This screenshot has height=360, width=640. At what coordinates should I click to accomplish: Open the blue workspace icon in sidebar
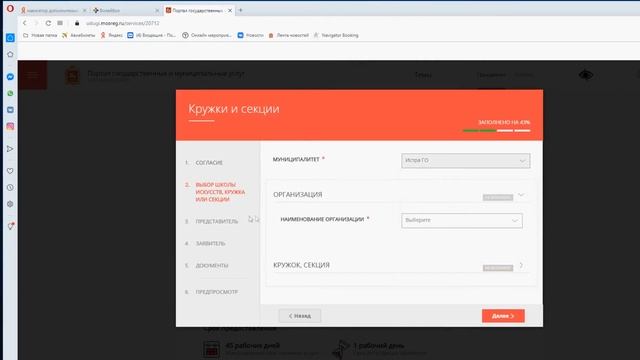coord(10,38)
